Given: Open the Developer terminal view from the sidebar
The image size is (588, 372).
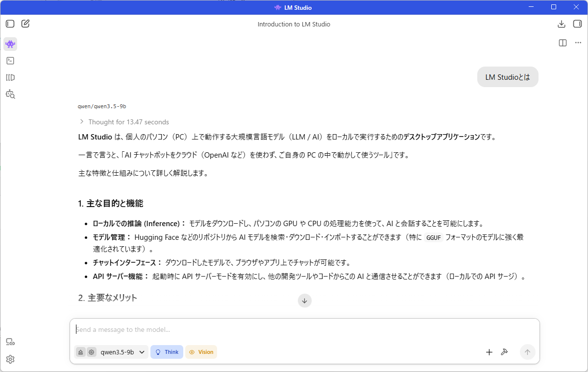Looking at the screenshot, I should click(10, 61).
